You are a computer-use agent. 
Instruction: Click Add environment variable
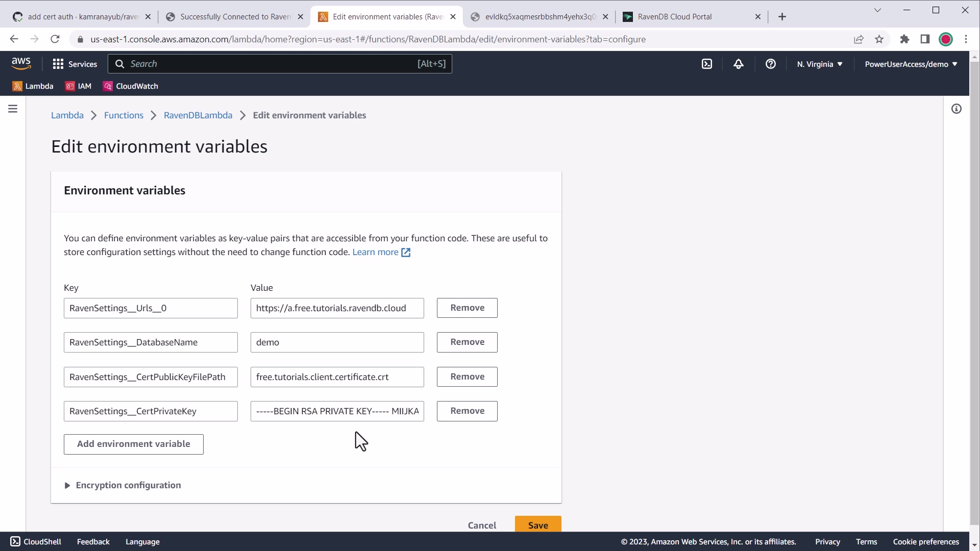pyautogui.click(x=134, y=444)
